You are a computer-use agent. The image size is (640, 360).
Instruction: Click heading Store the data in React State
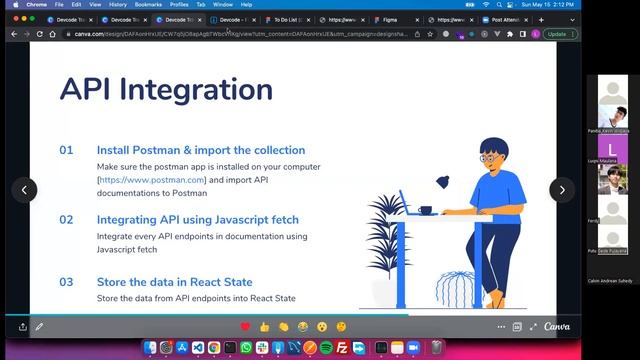click(174, 282)
